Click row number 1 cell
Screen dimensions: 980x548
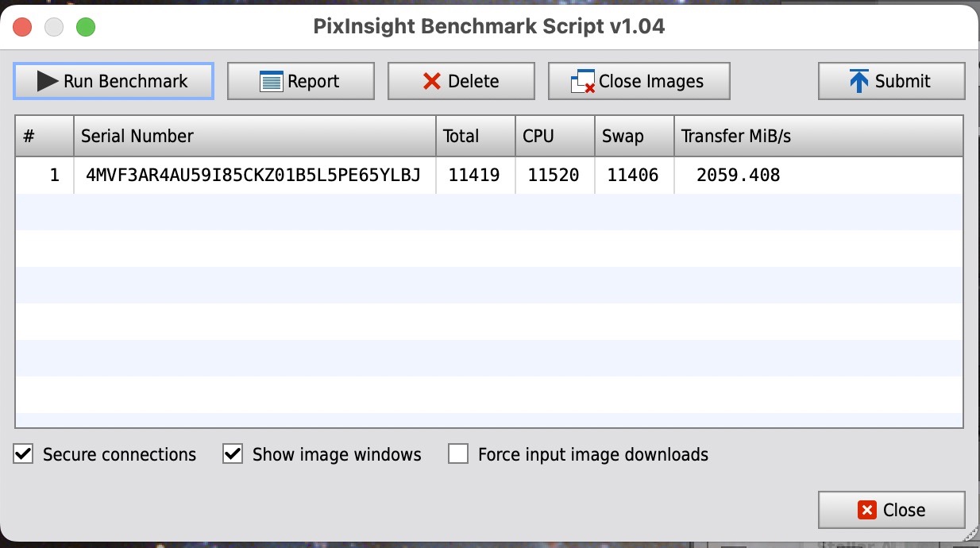pyautogui.click(x=44, y=176)
